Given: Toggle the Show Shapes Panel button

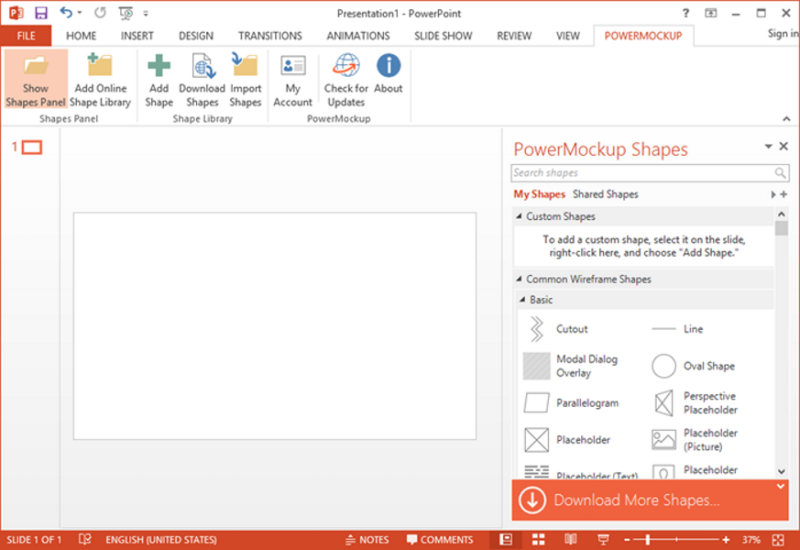Looking at the screenshot, I should 36,80.
